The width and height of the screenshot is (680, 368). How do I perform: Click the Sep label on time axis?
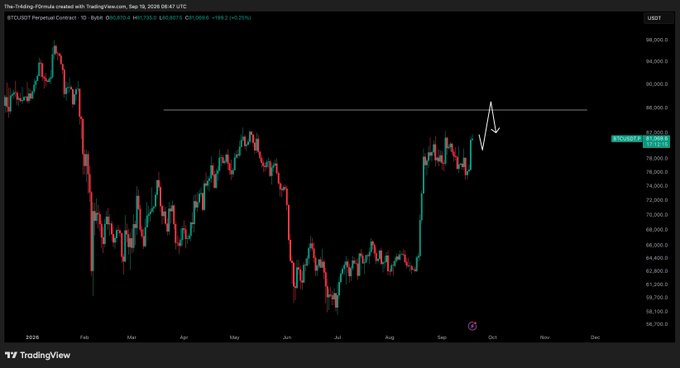pyautogui.click(x=441, y=337)
